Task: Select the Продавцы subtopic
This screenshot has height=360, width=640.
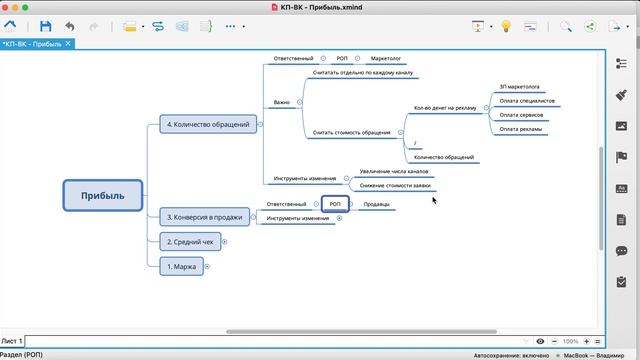Action: point(376,204)
